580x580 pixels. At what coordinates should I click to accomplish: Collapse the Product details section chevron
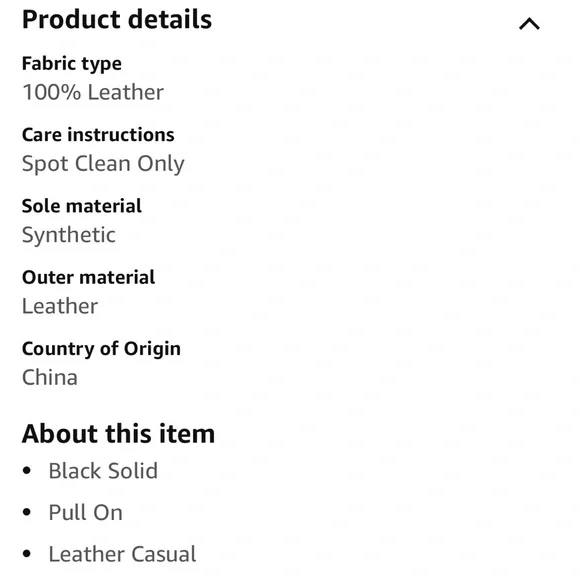529,24
